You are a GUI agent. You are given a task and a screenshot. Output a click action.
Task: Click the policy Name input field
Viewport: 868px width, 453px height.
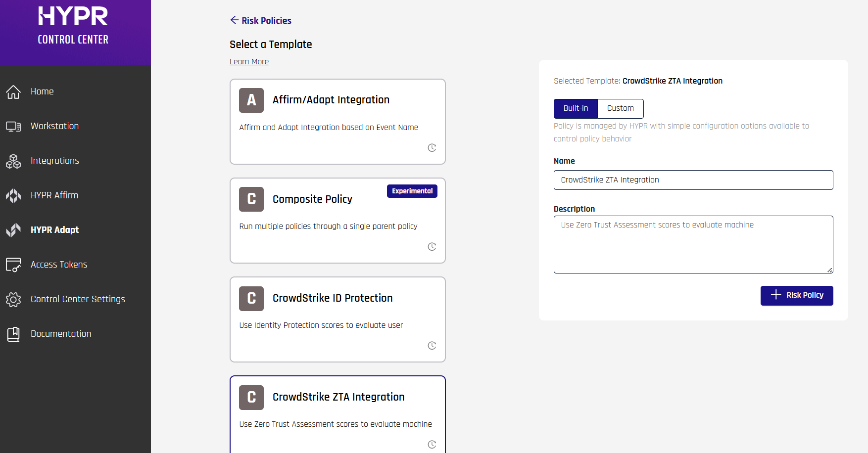pyautogui.click(x=693, y=180)
